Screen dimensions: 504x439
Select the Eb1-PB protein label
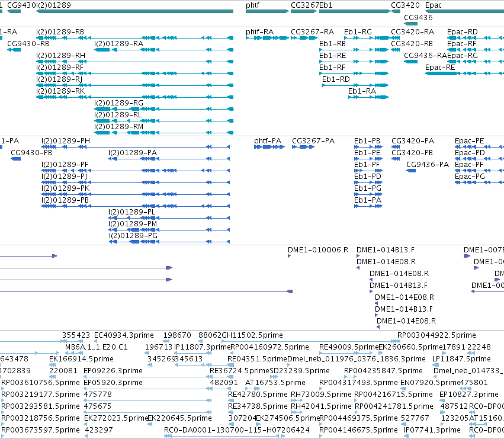click(x=367, y=141)
